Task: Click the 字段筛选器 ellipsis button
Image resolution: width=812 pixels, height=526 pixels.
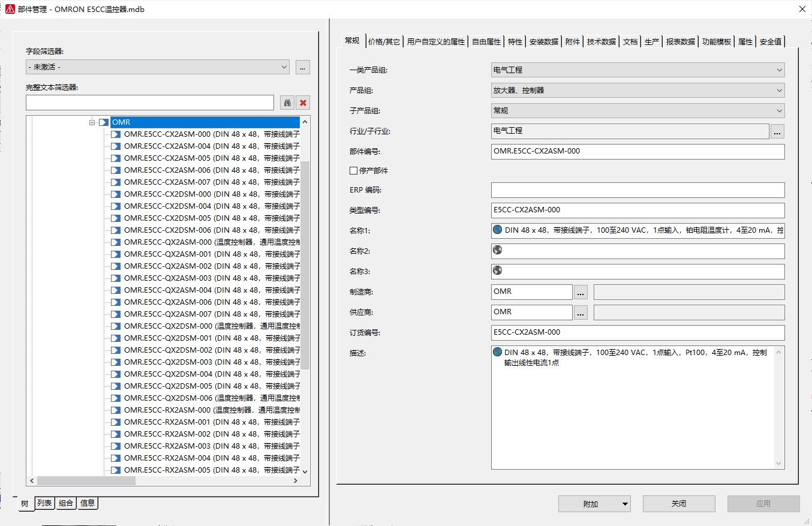Action: coord(303,67)
